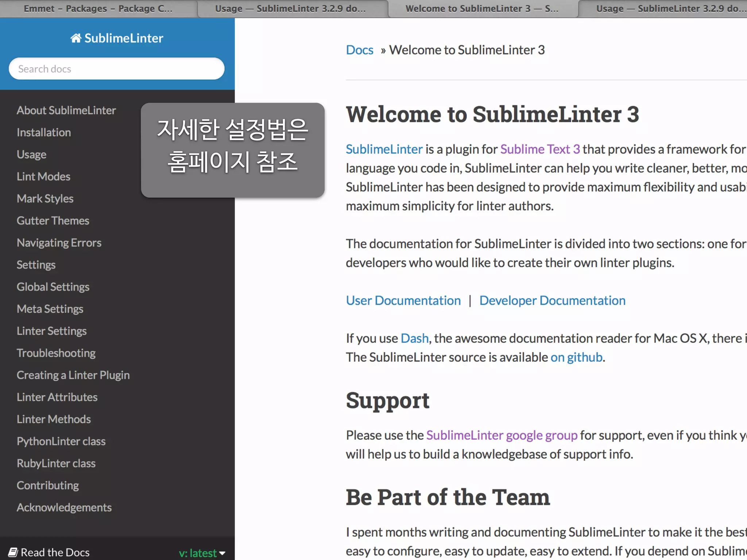Screen dimensions: 747x560
Task: Open SublimeLinter google group link
Action: [502, 435]
